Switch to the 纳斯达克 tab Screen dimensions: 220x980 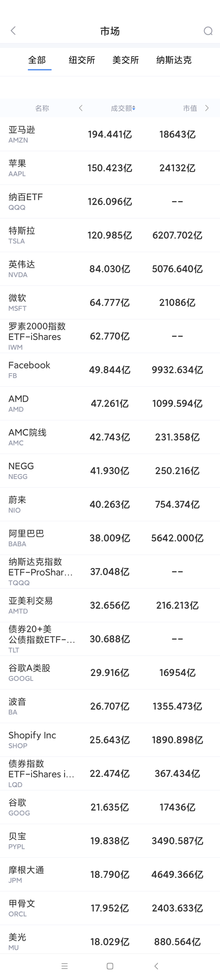174,60
